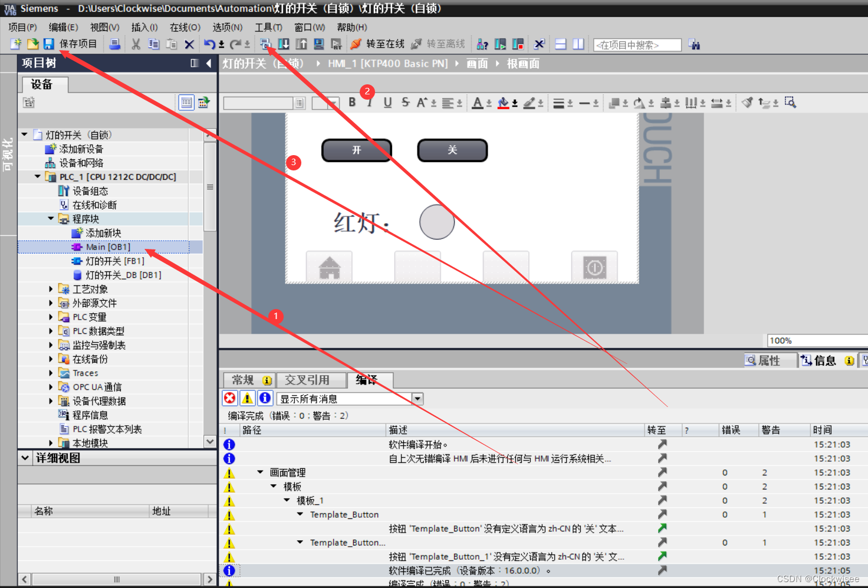The height and width of the screenshot is (588, 868).
Task: Click the fill background color bucket swatch
Action: (503, 103)
